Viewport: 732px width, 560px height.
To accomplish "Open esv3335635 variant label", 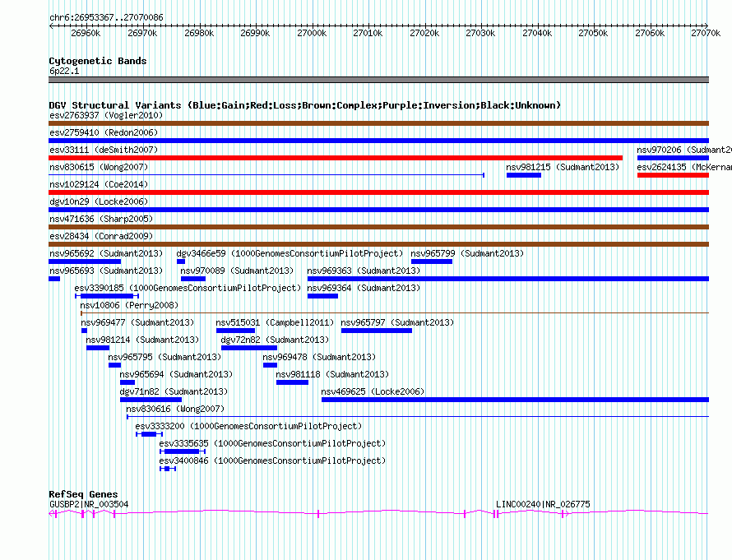I will tap(272, 443).
